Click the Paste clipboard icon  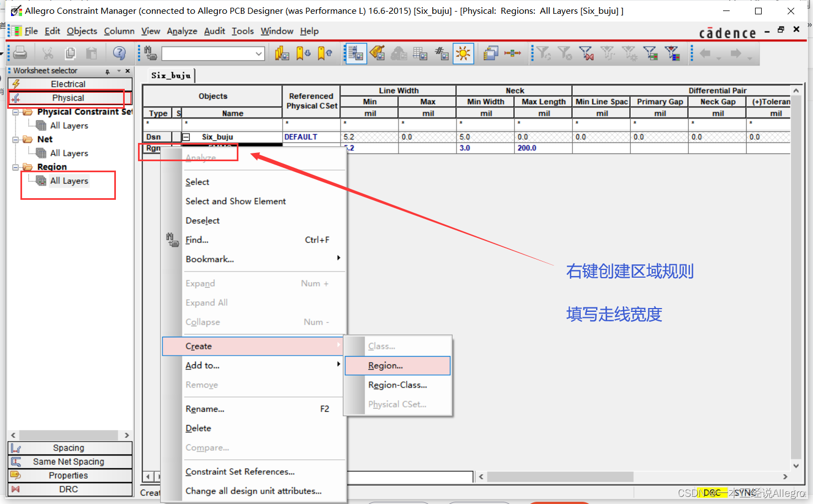pos(92,53)
